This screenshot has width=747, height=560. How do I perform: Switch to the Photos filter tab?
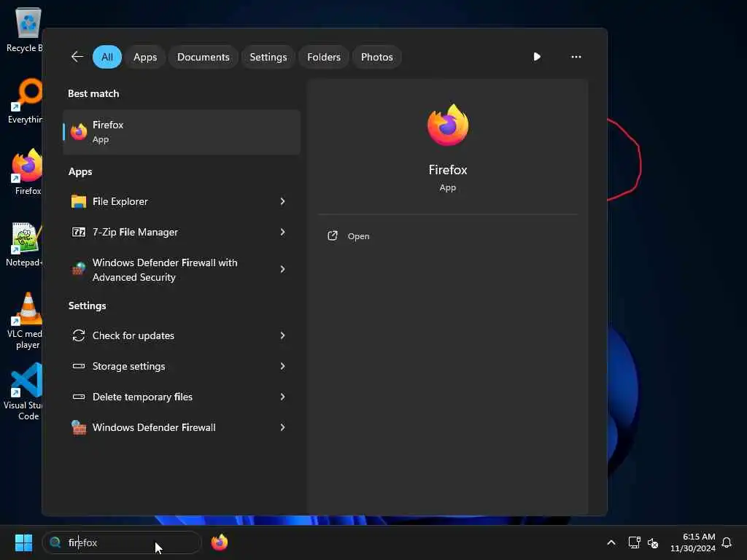click(377, 57)
